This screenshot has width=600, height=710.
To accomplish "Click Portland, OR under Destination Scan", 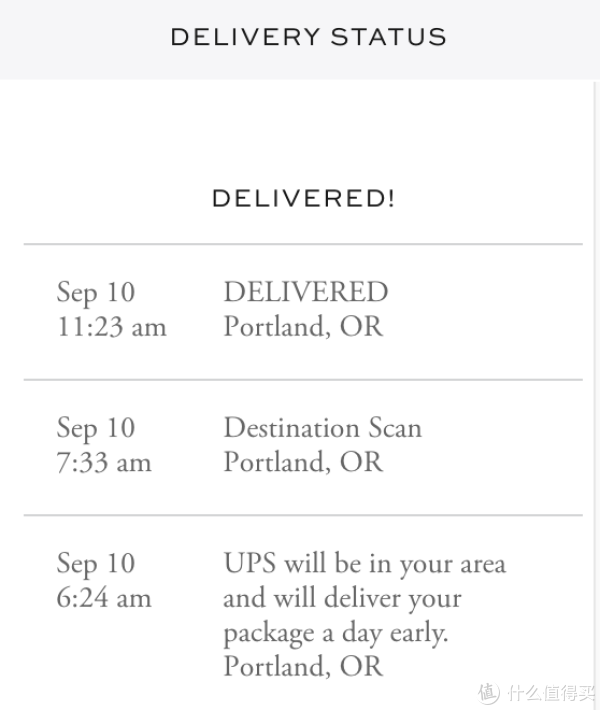I will 302,462.
